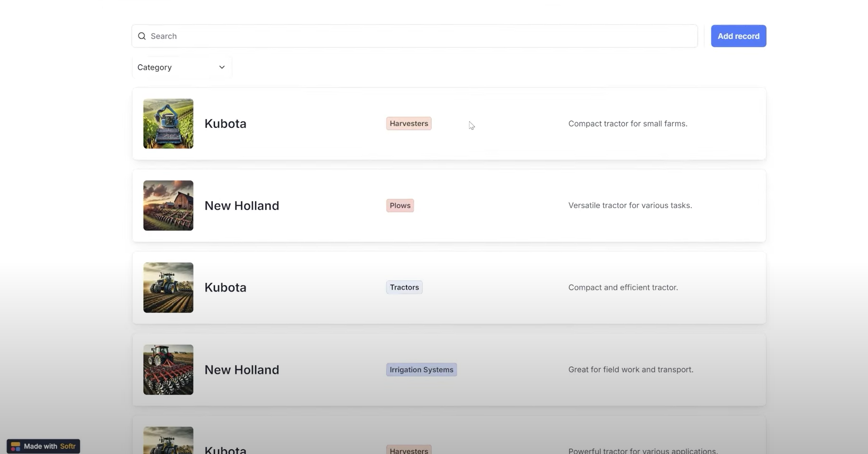This screenshot has width=868, height=454.
Task: Click the Softr logo icon in badge
Action: click(x=16, y=446)
